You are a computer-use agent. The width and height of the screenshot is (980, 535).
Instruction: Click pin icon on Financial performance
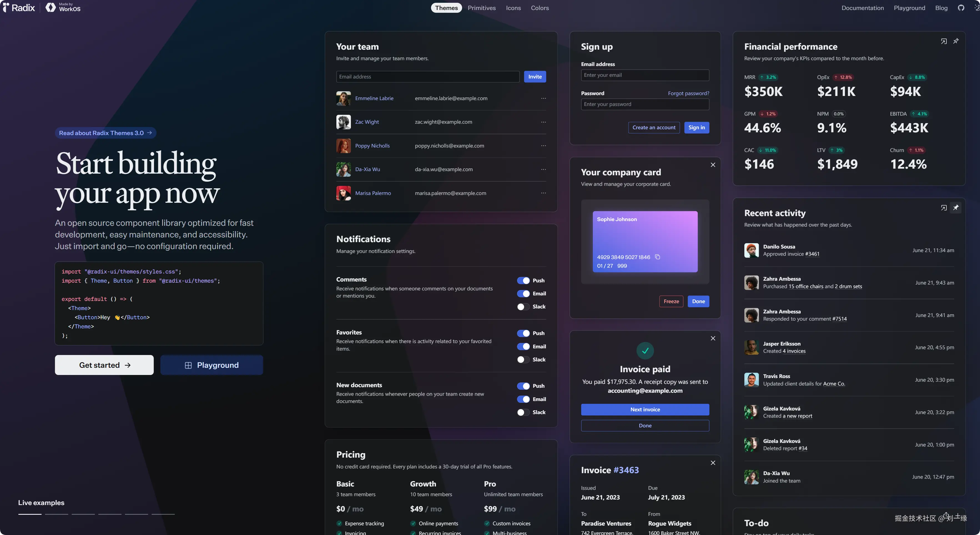(x=956, y=41)
